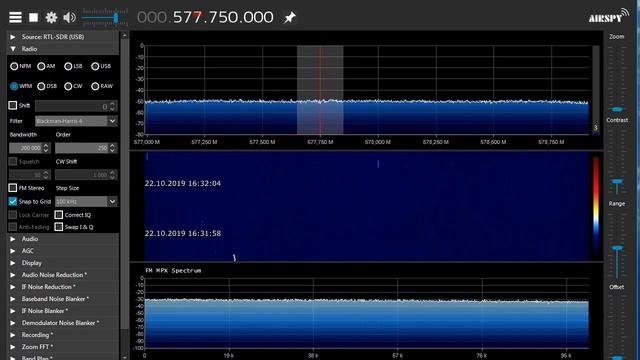The width and height of the screenshot is (640, 360).
Task: Select the DSB demodulation mode
Action: coord(41,86)
